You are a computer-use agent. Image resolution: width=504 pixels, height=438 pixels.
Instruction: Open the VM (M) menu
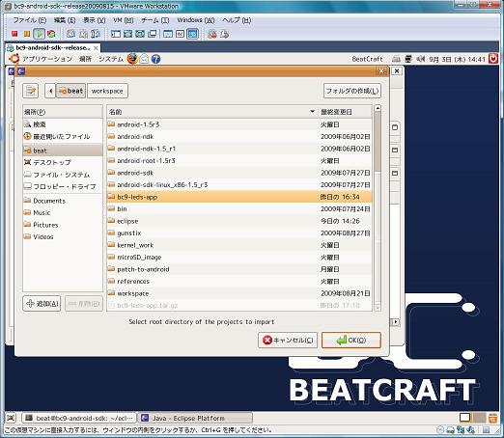tap(123, 20)
